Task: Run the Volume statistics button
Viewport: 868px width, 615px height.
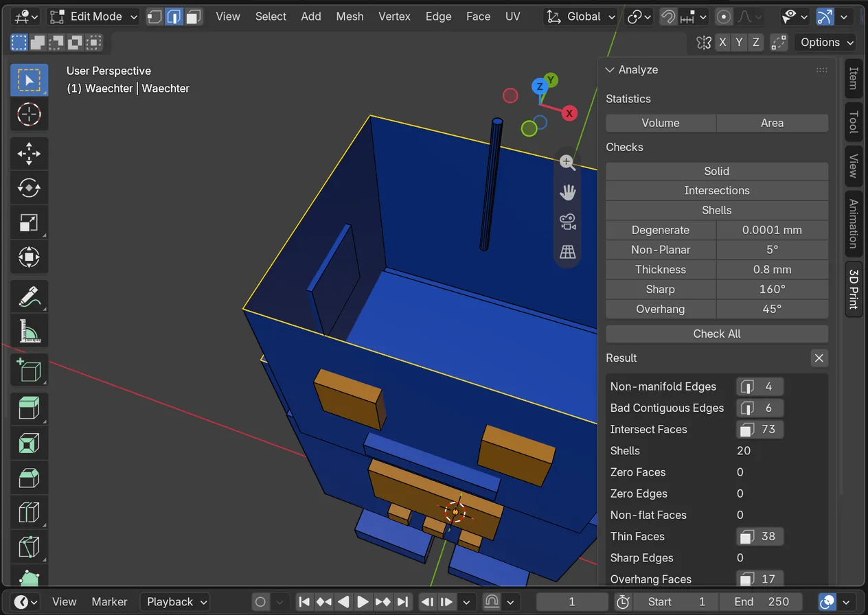Action: 661,123
